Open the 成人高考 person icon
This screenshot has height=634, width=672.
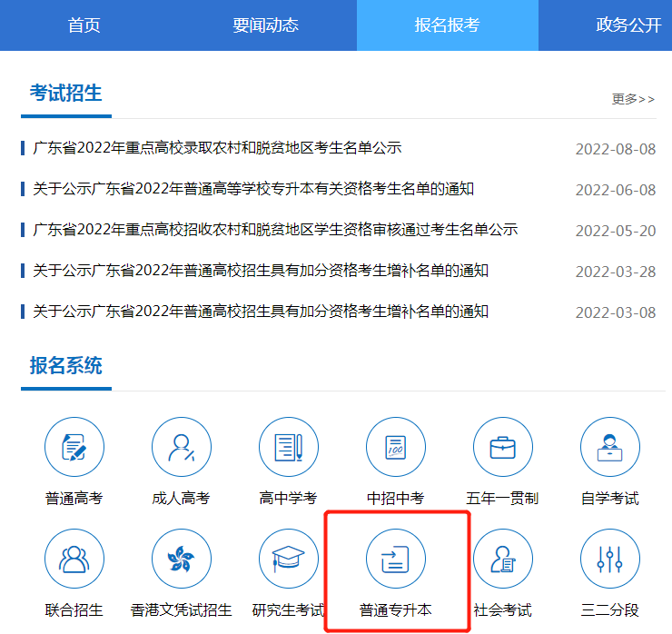click(182, 447)
